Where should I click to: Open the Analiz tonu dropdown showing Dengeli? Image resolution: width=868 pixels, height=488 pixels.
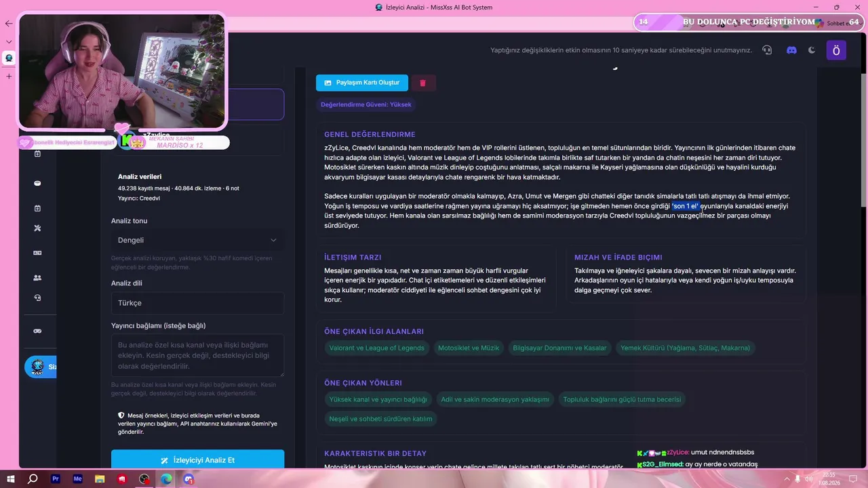(197, 240)
